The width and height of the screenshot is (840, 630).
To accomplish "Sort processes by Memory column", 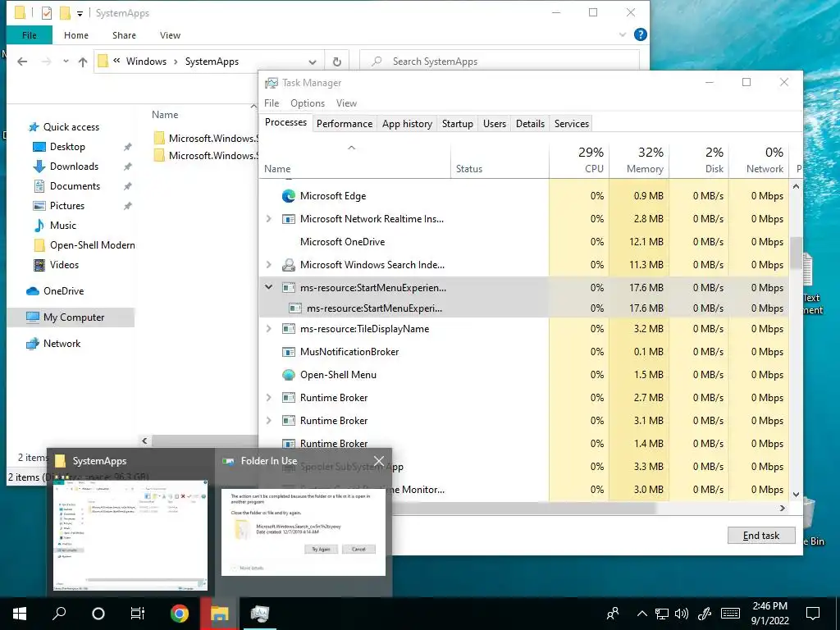I will 640,160.
